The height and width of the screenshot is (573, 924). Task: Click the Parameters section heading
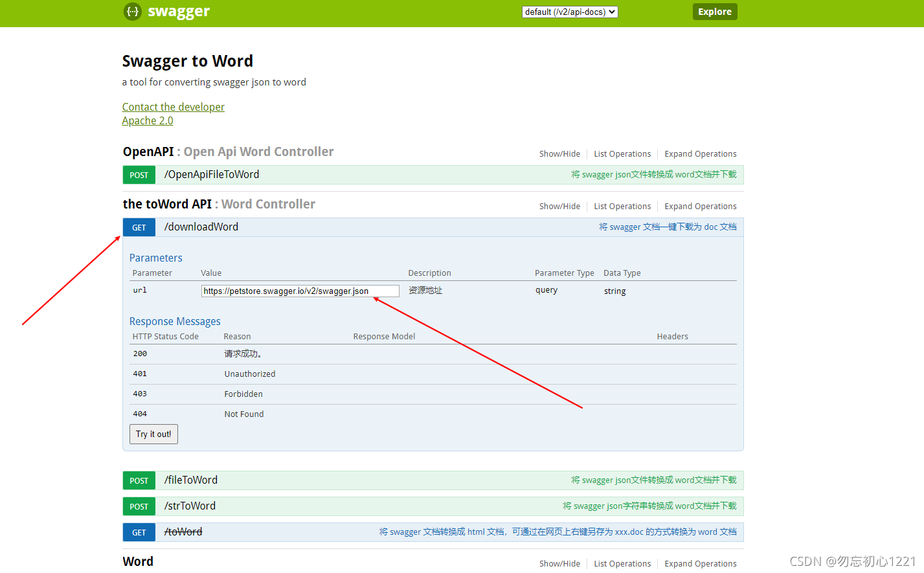click(156, 258)
